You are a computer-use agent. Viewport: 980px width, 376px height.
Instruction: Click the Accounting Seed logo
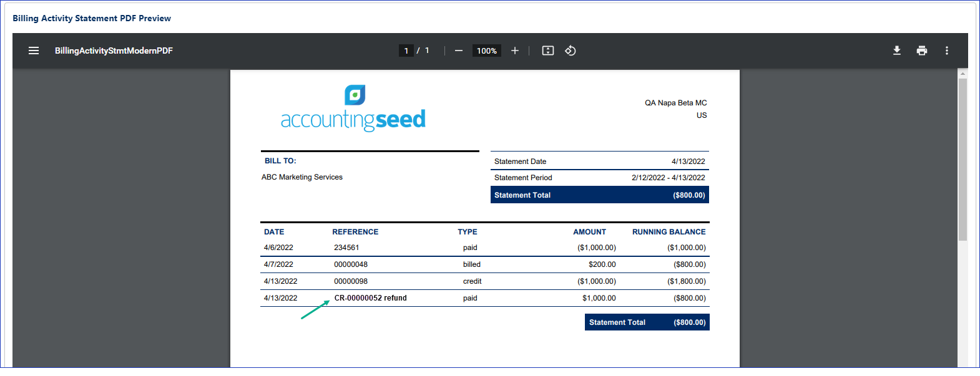(x=353, y=108)
